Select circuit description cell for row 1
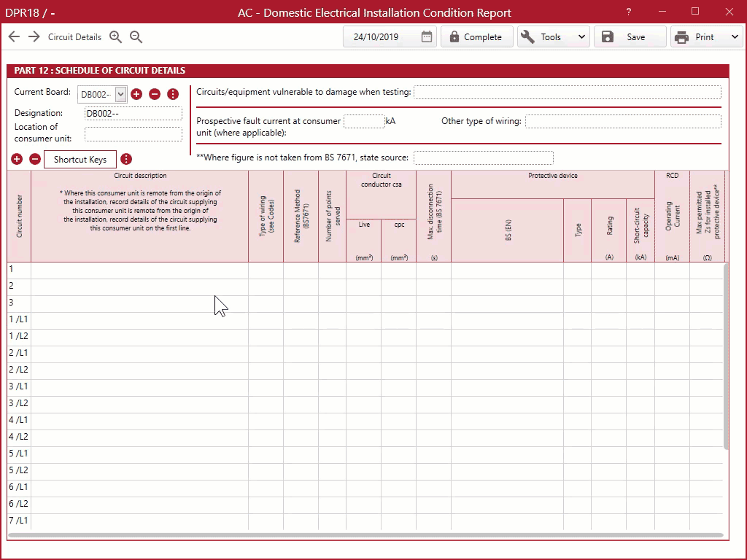 (x=139, y=269)
